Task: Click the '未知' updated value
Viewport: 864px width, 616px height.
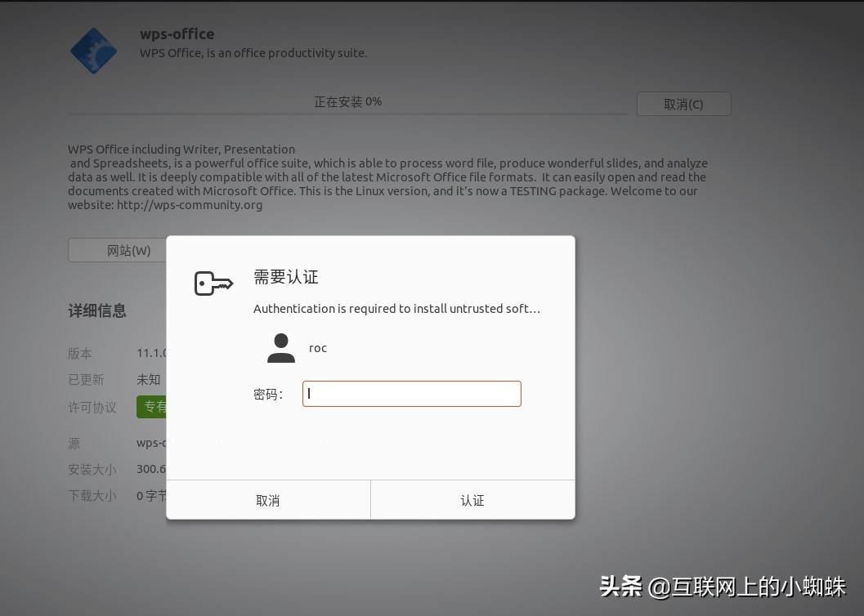Action: coord(149,380)
